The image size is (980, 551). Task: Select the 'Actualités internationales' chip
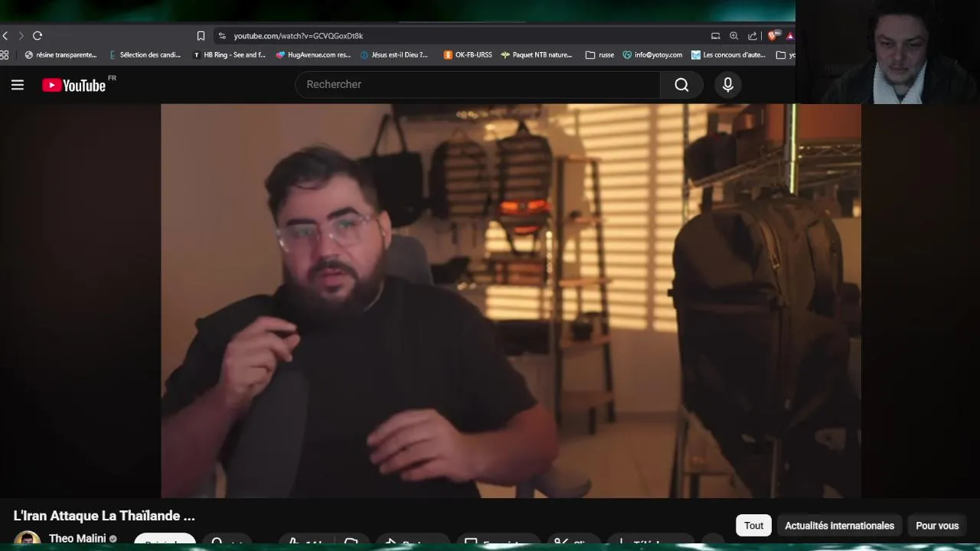pyautogui.click(x=839, y=525)
